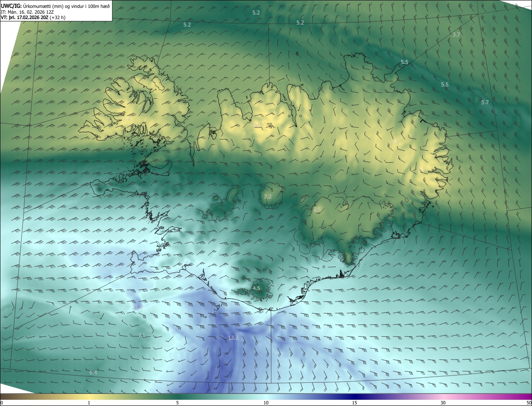532x406 pixels.
Task: Click the 3.2 value label on the glacier
Action: click(268, 196)
